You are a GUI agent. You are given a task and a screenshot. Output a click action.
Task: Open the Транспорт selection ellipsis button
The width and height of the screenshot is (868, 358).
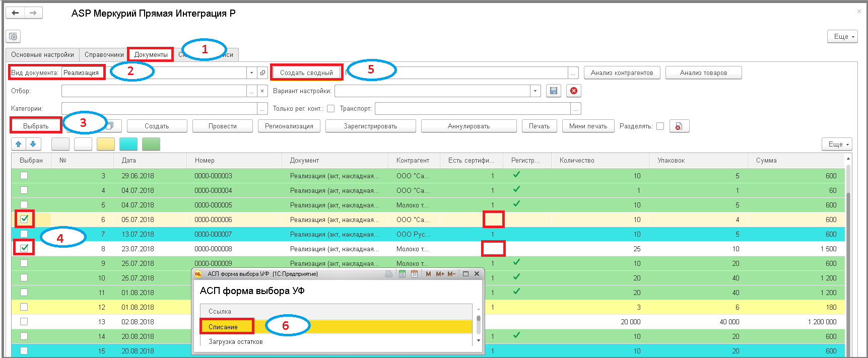tap(576, 108)
